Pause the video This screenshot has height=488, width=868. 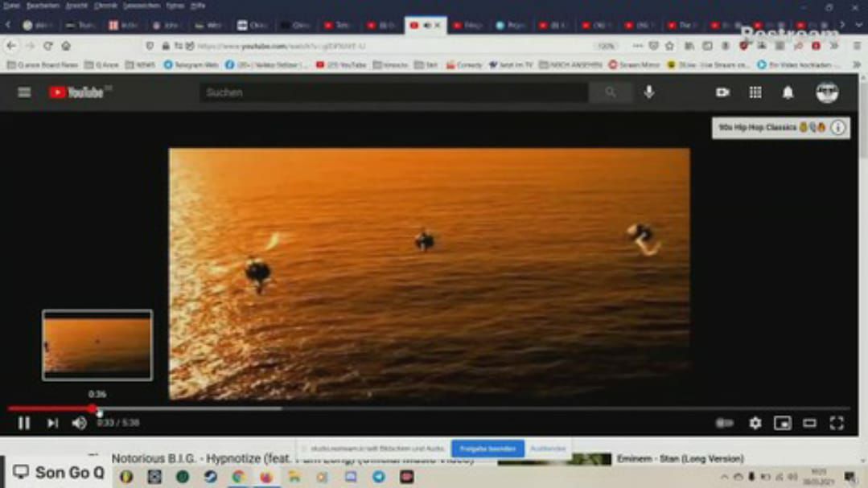[24, 423]
